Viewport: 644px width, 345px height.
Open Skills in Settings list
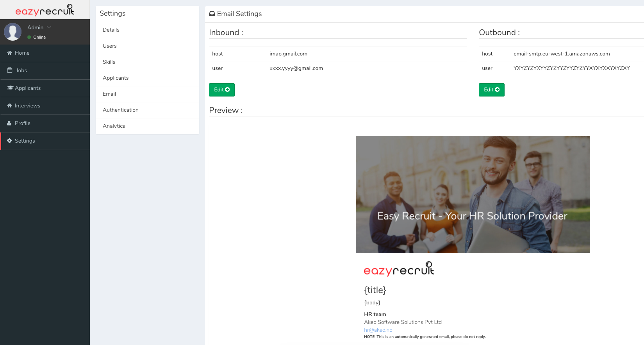(x=147, y=62)
